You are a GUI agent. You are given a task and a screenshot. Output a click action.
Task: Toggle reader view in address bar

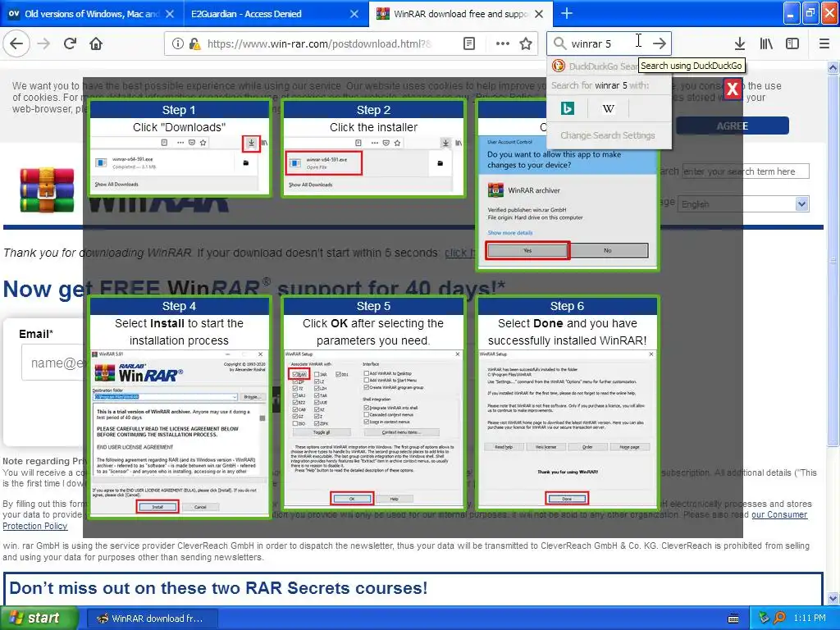[468, 43]
